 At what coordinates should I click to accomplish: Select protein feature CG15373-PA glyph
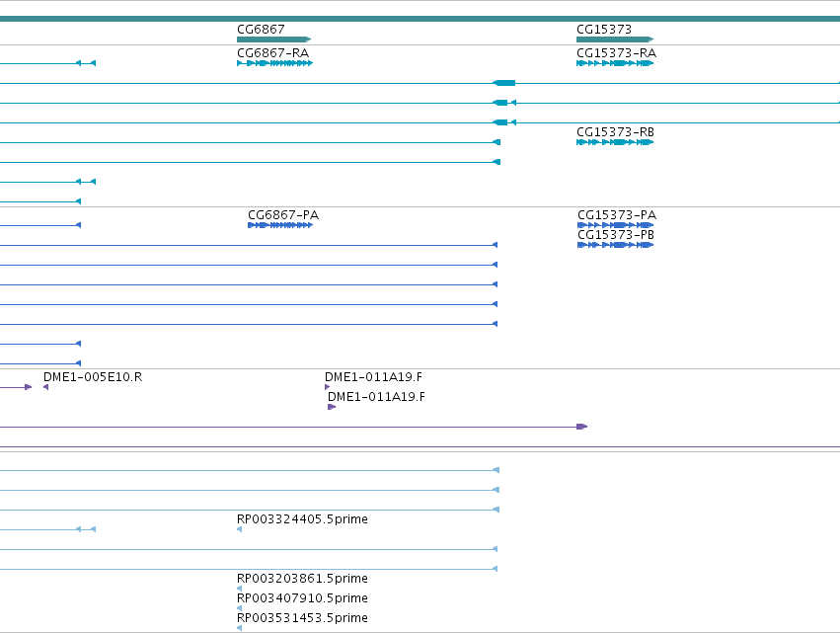tap(616, 225)
